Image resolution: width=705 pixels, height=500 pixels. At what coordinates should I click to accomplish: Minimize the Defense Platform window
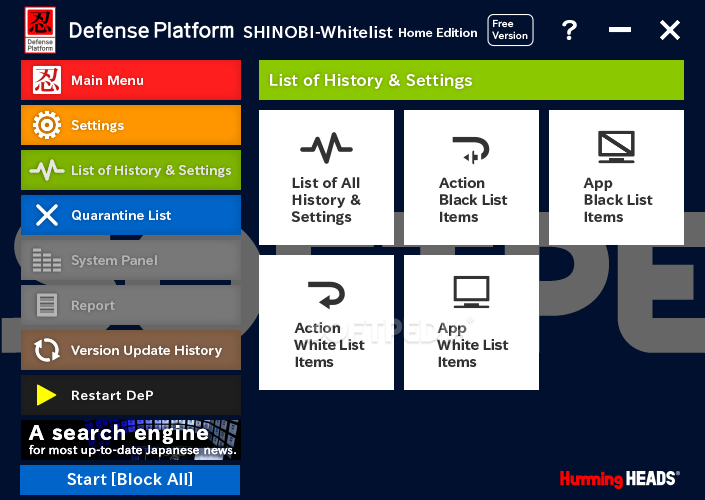pyautogui.click(x=620, y=30)
